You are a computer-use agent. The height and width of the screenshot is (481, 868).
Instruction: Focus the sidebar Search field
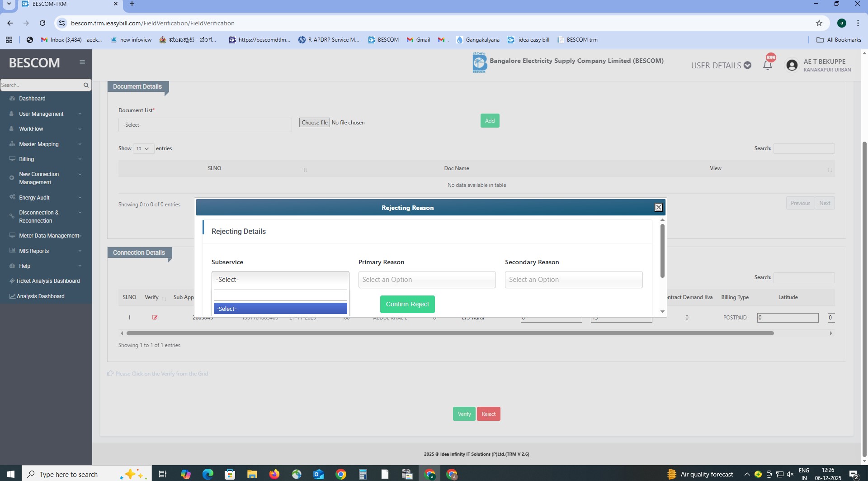[x=41, y=85]
